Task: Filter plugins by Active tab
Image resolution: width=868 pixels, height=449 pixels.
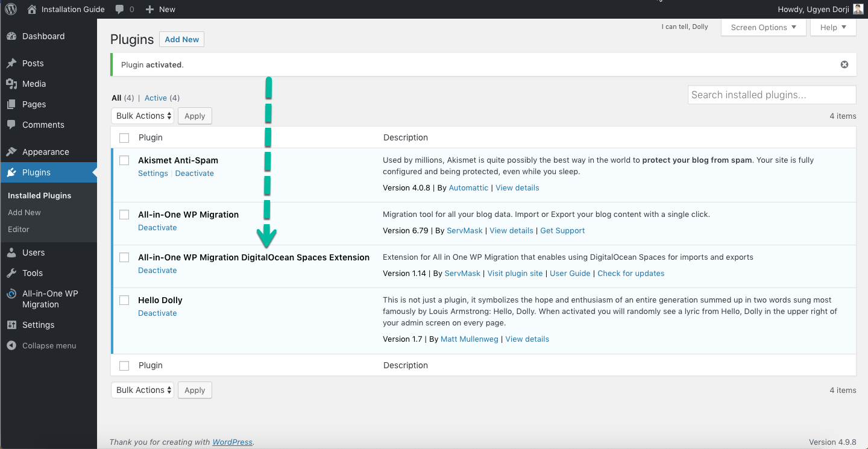Action: [156, 98]
